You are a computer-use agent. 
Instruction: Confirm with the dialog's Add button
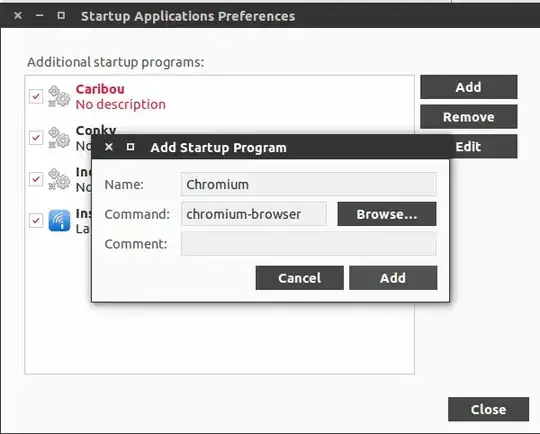393,278
